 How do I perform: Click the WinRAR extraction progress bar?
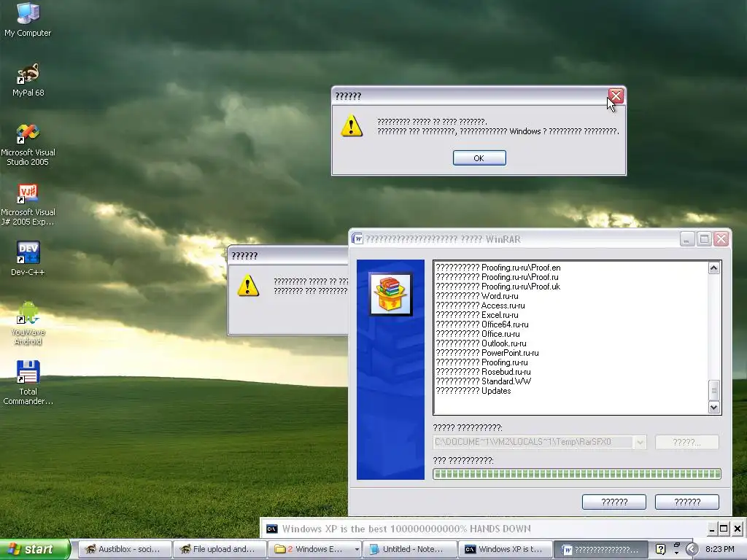(577, 474)
